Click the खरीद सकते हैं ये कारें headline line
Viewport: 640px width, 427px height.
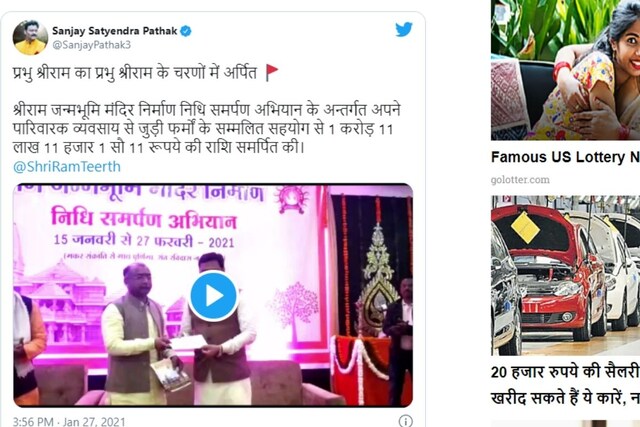[565, 397]
